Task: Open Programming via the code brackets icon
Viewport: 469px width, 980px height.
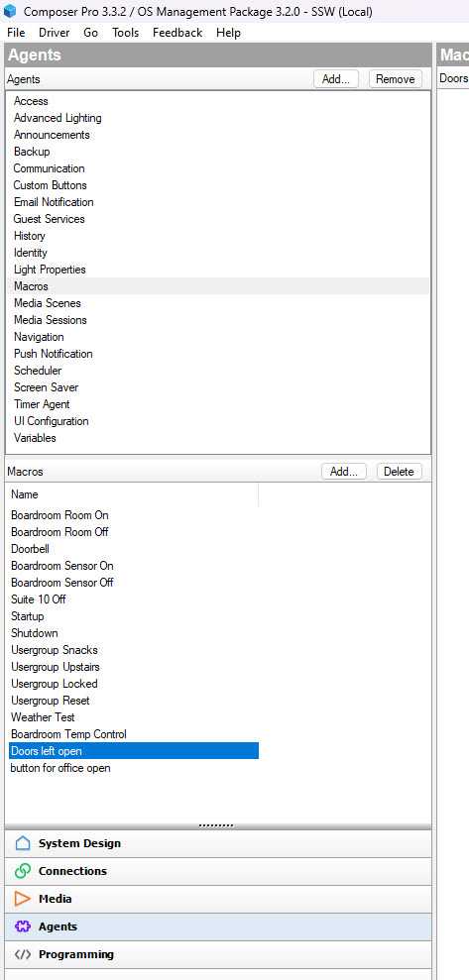Action: (23, 954)
